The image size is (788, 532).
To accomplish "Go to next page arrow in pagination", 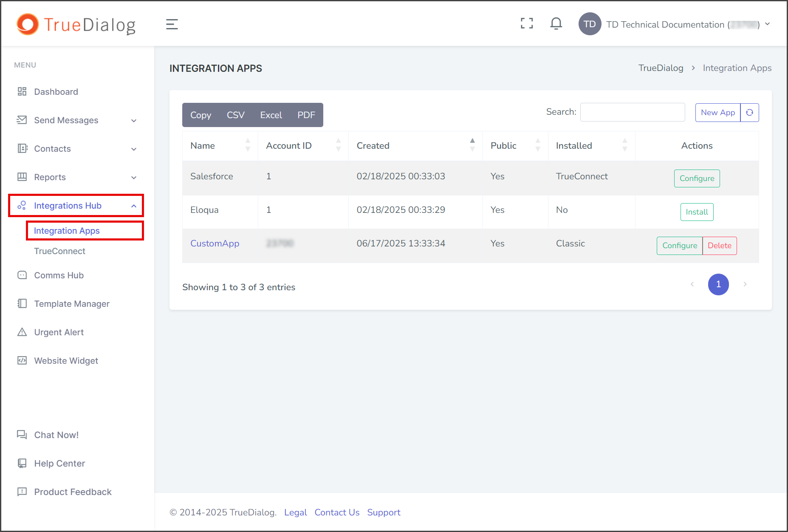I will [x=745, y=284].
